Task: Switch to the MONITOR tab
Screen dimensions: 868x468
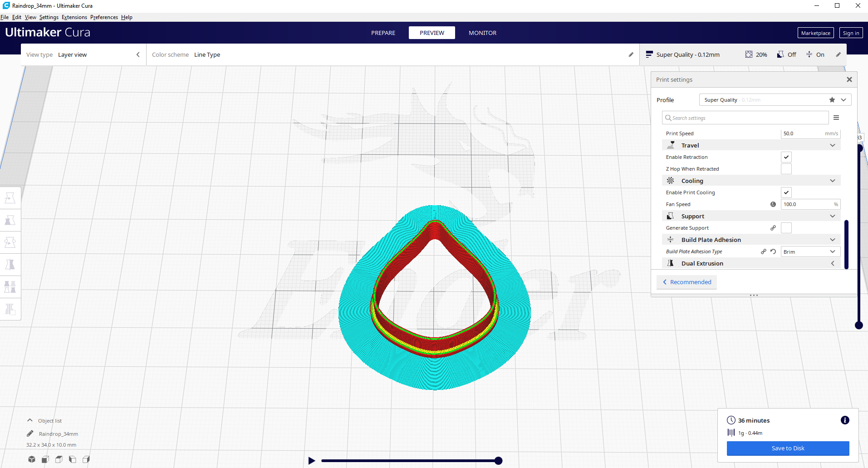Action: [482, 32]
